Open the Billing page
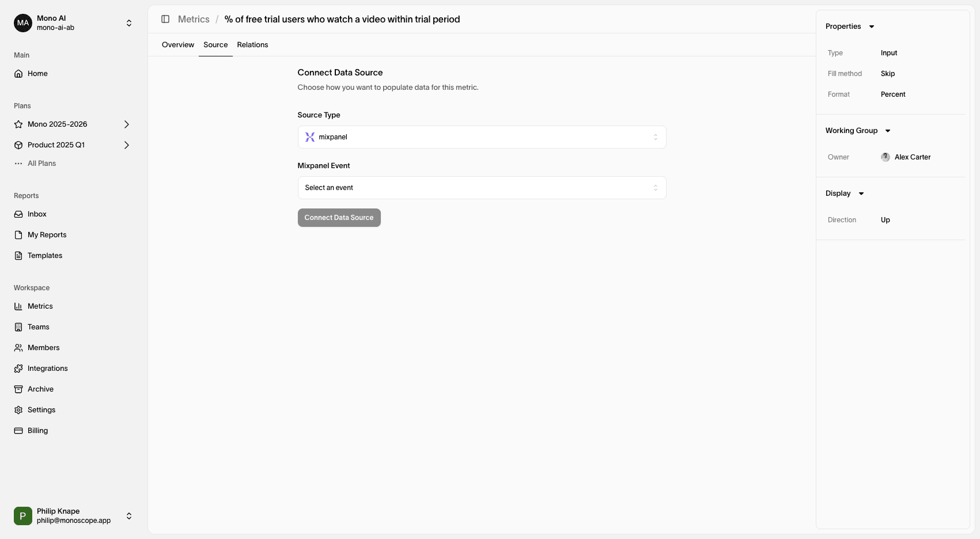The image size is (980, 539). pyautogui.click(x=37, y=430)
